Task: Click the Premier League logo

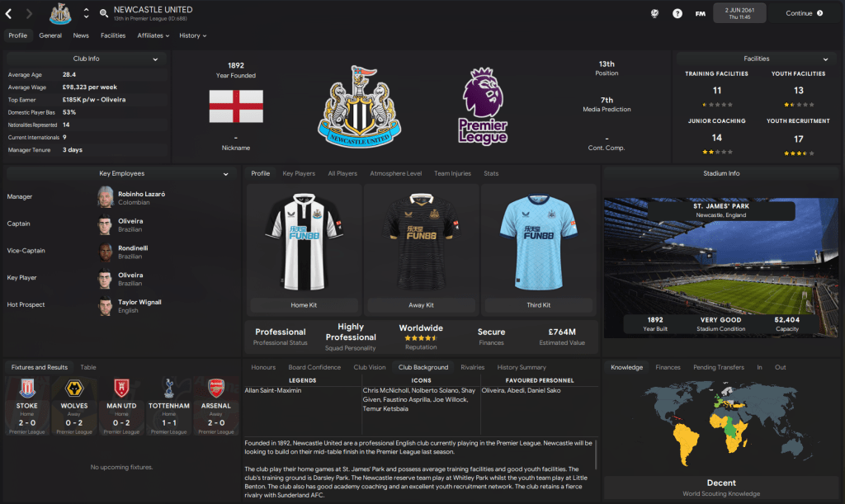Action: pyautogui.click(x=483, y=106)
